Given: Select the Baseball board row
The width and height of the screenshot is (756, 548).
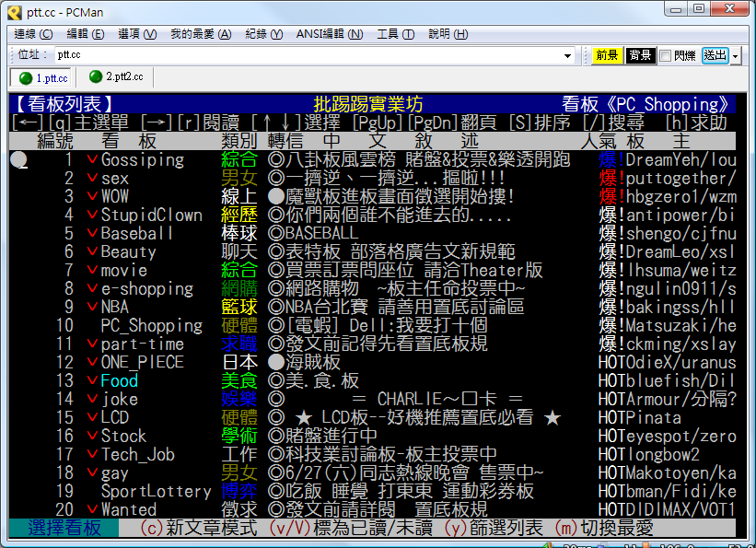Looking at the screenshot, I should pos(372,233).
